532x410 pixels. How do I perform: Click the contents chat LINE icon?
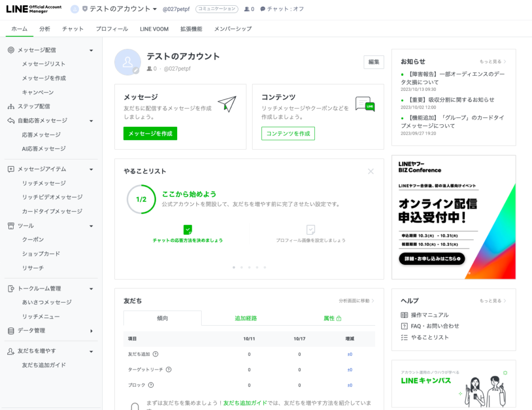click(365, 104)
